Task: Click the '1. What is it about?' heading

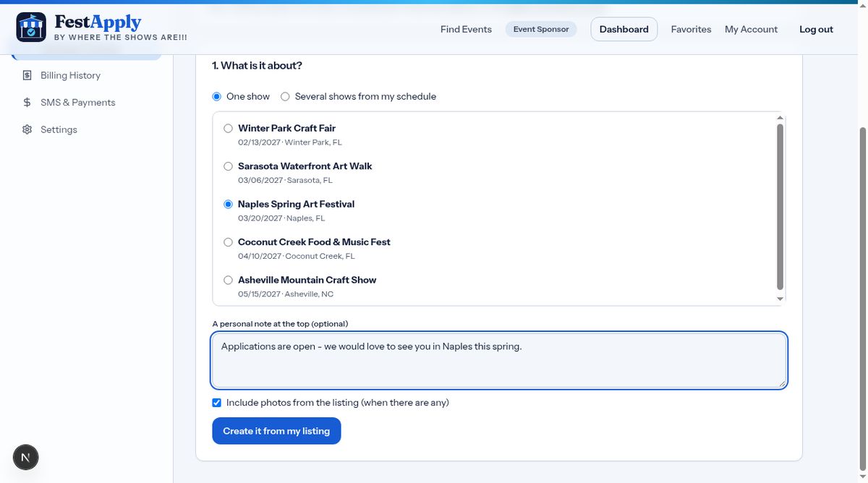Action: [257, 66]
